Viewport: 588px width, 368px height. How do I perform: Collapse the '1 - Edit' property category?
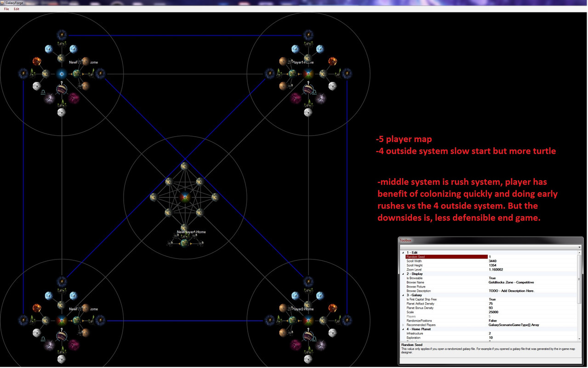point(404,253)
